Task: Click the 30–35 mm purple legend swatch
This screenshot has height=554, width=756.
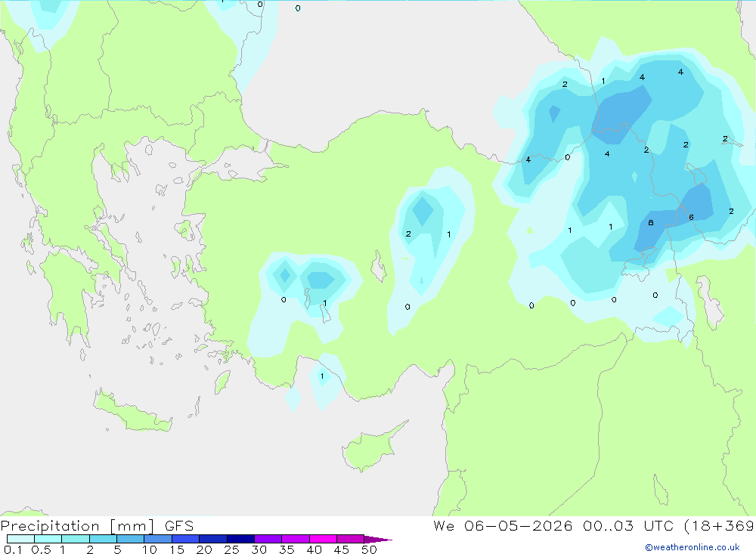Action: tap(268, 539)
